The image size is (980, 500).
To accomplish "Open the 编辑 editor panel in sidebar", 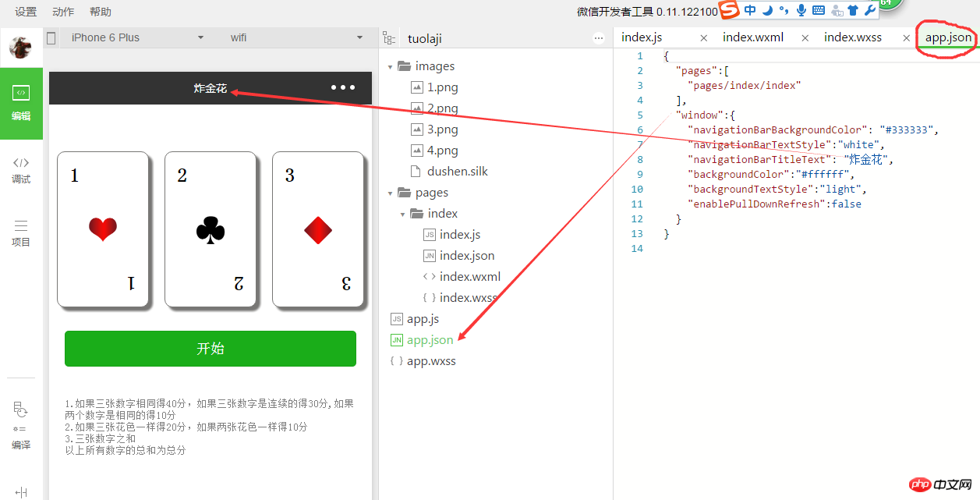I will point(21,103).
